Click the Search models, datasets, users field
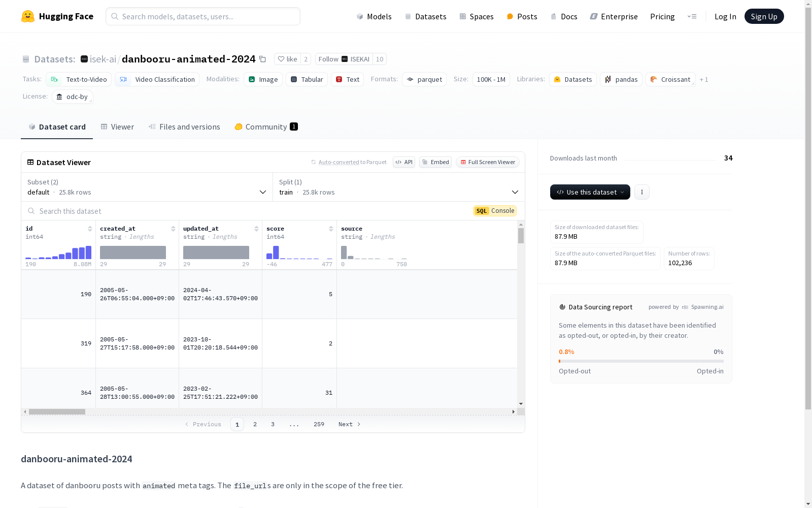 tap(203, 16)
